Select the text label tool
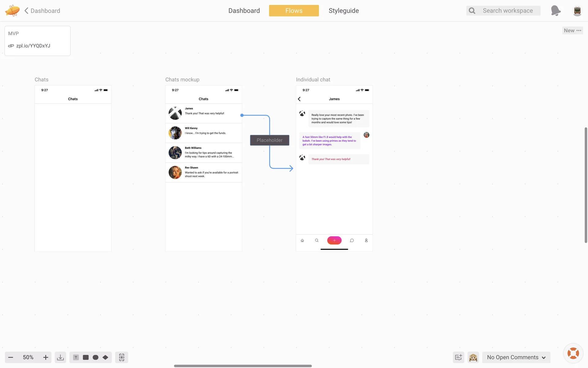588x368 pixels. click(x=76, y=357)
